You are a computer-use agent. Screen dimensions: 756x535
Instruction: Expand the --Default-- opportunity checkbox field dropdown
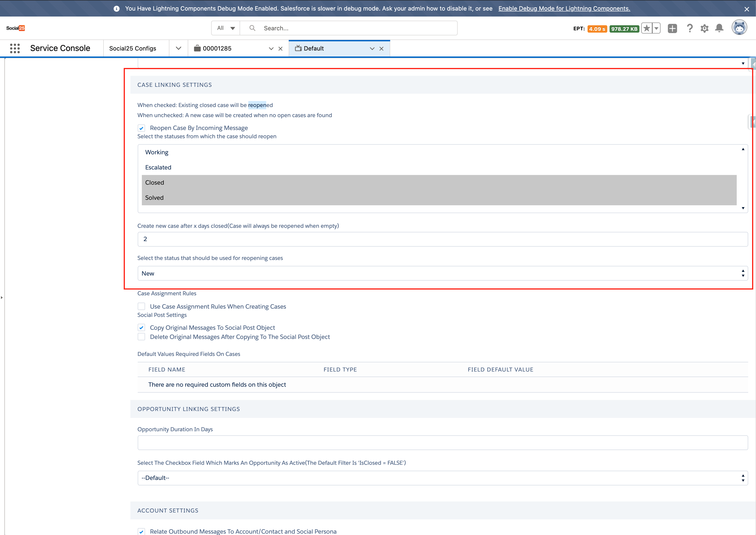coord(442,478)
